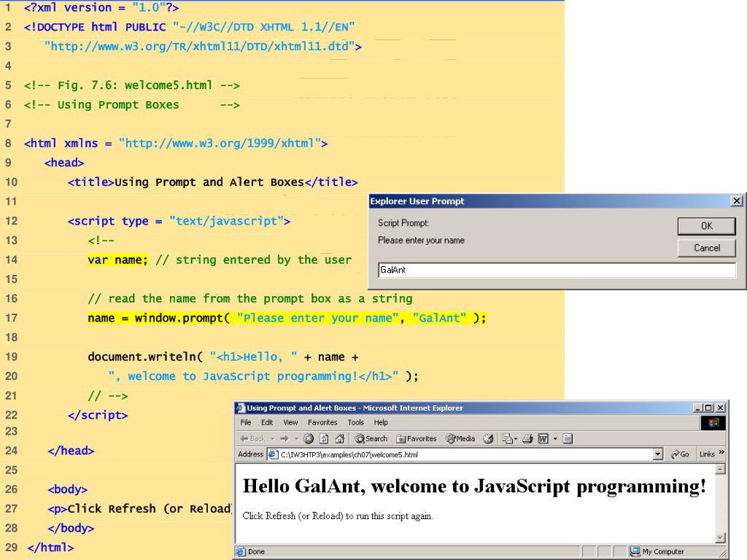The image size is (747, 560).
Task: Click the page icon next to Done
Action: click(240, 551)
